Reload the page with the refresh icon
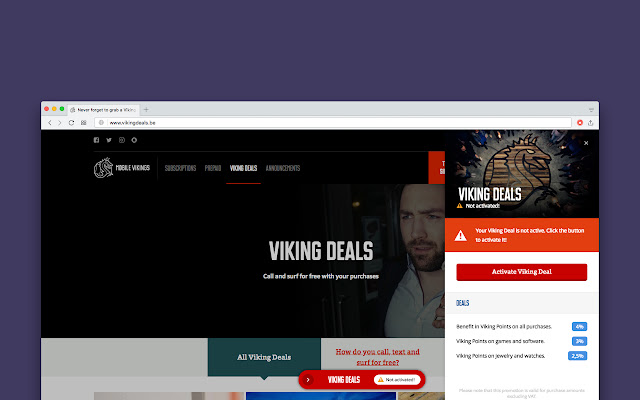This screenshot has width=640, height=400. coord(71,122)
